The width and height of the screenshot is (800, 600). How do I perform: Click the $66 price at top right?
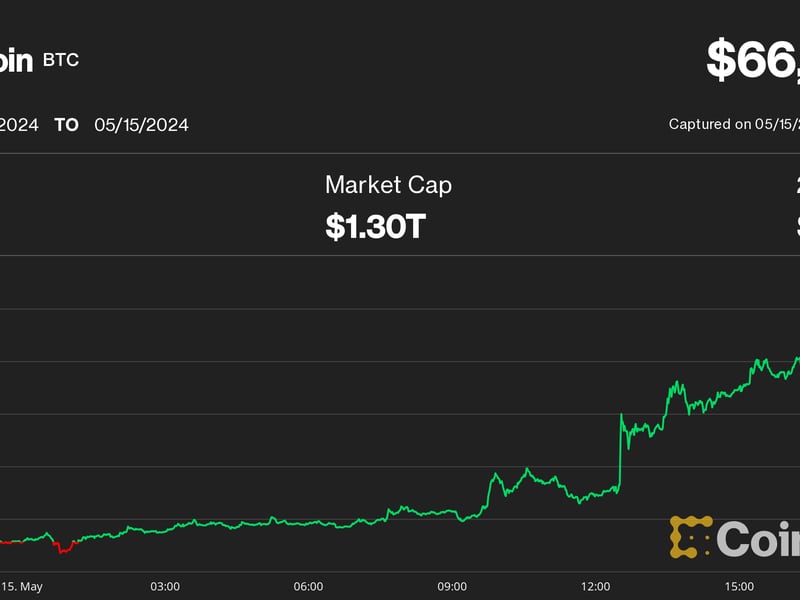click(x=752, y=60)
